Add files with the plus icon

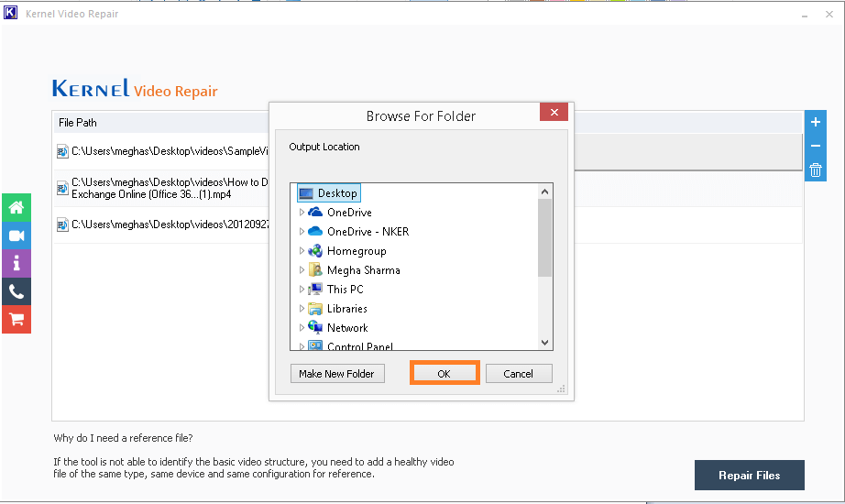[x=816, y=122]
